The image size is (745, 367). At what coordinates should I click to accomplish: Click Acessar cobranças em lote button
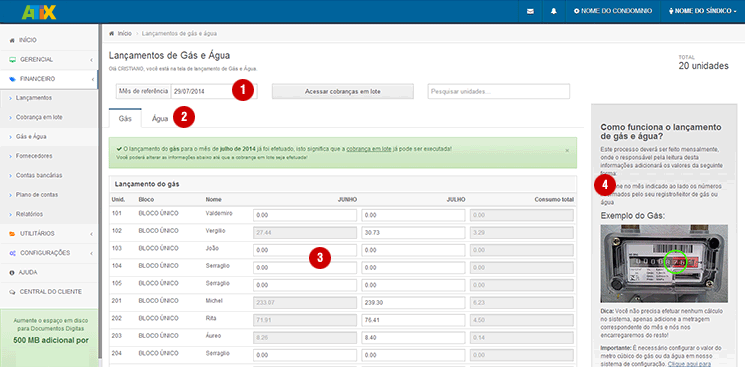[x=343, y=91]
